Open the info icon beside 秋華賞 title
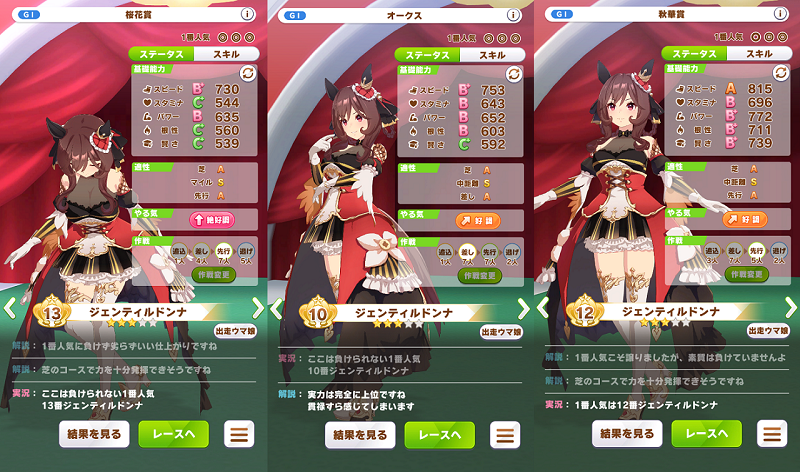800x472 pixels. (780, 14)
